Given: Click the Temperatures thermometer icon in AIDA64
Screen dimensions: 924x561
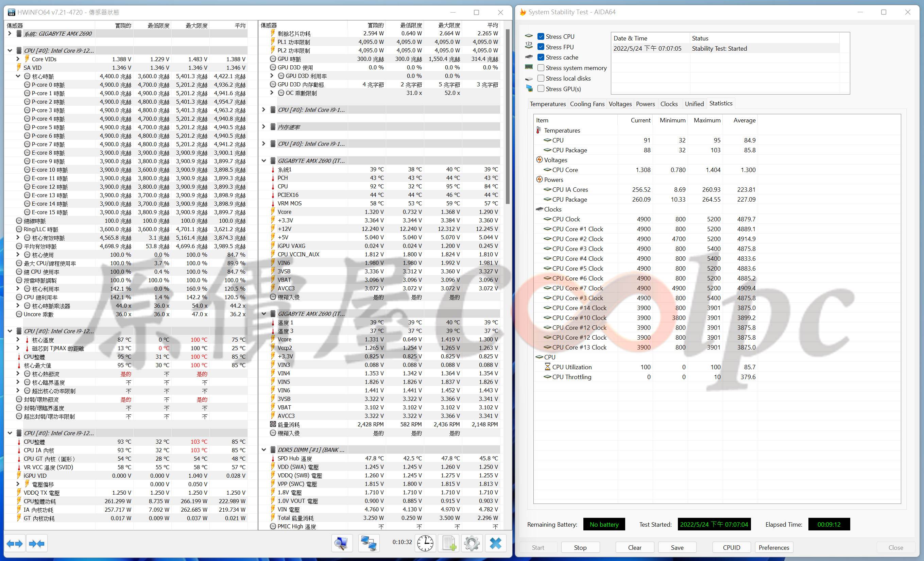Looking at the screenshot, I should [x=538, y=130].
